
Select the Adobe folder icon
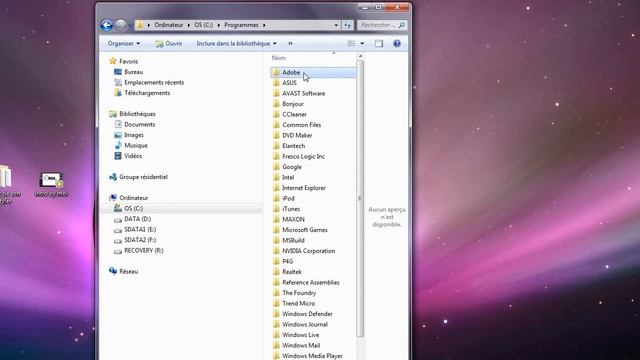click(x=276, y=72)
